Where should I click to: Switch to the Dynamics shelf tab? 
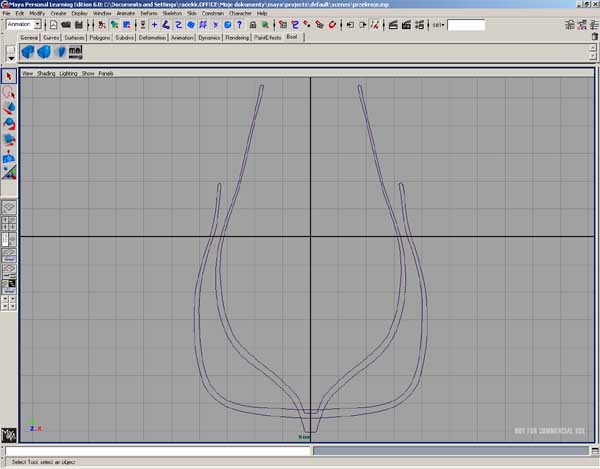click(209, 37)
